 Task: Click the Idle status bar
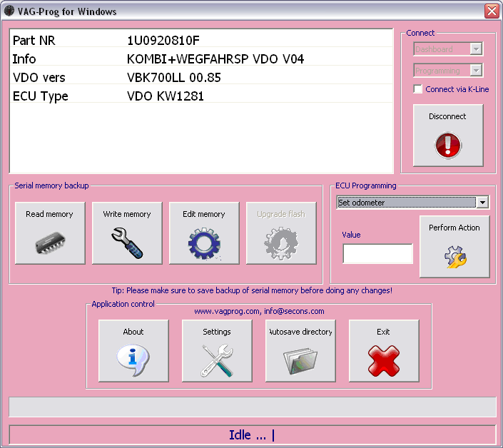253,435
